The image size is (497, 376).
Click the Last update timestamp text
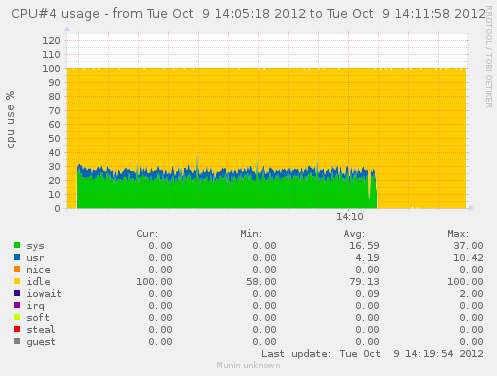(372, 354)
